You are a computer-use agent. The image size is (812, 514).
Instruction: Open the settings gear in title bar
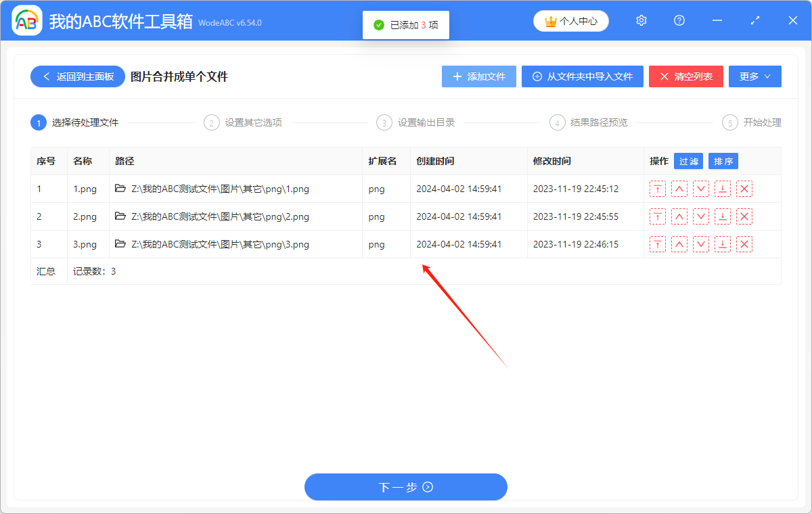pos(641,21)
